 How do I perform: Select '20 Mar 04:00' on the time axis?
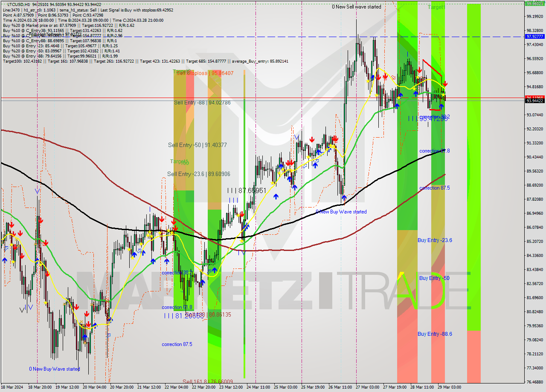(x=95, y=387)
